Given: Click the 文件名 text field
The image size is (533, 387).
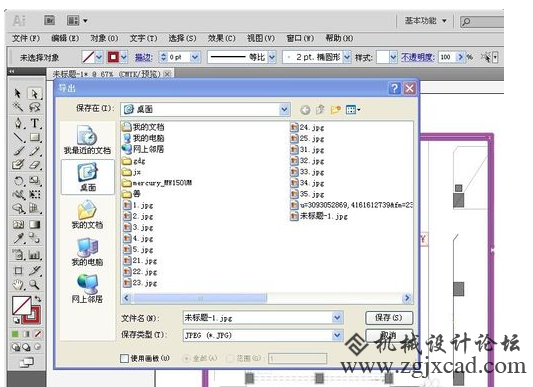Looking at the screenshot, I should point(258,318).
